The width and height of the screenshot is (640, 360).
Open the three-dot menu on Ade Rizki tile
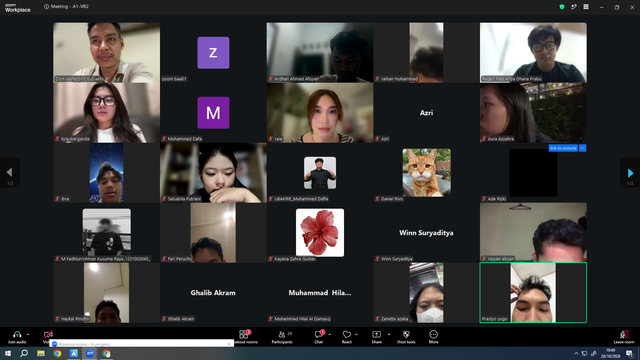point(583,148)
